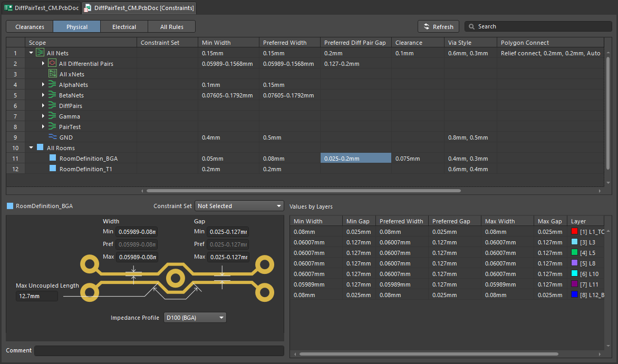The height and width of the screenshot is (364, 618).
Task: Click the Width Min input field
Action: (137, 232)
